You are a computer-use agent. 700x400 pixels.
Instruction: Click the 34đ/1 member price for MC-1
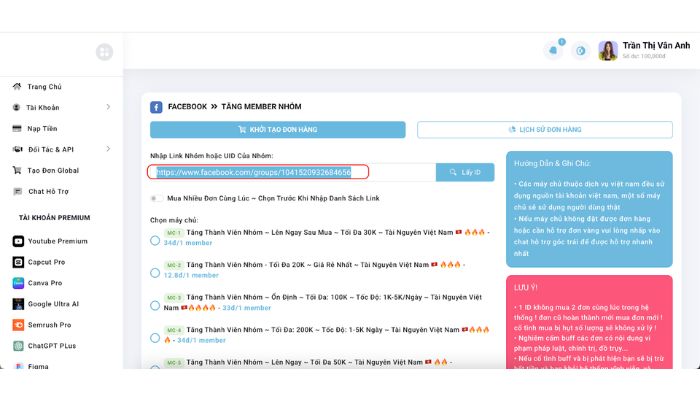(x=188, y=243)
